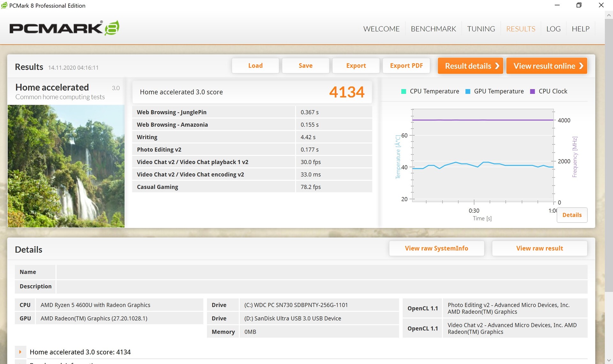The width and height of the screenshot is (613, 364).
Task: Click Export PDF button
Action: (406, 66)
